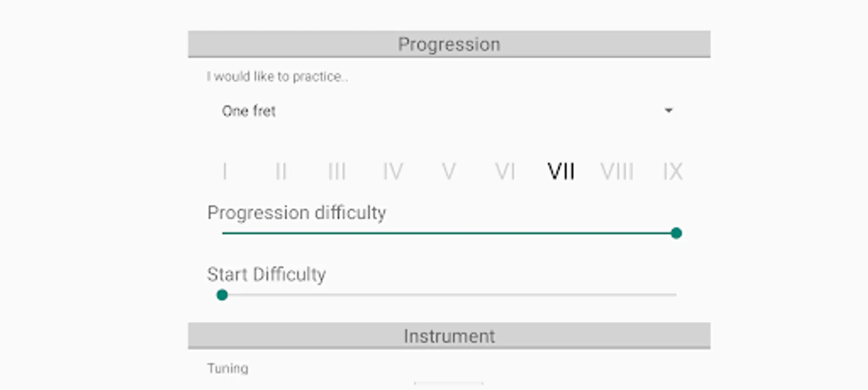Screen dimensions: 868x390
Task: Click the Tuning label
Action: click(x=228, y=368)
